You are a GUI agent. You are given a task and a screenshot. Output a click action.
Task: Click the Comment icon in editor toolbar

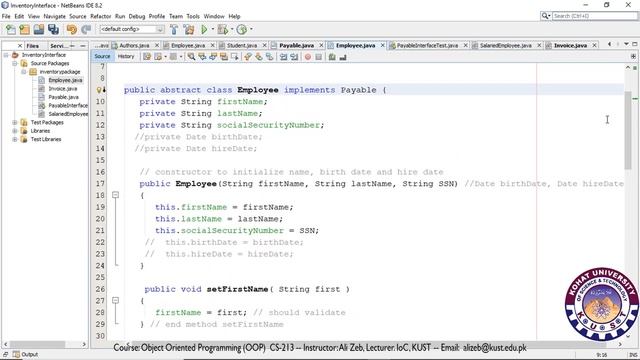pyautogui.click(x=332, y=57)
